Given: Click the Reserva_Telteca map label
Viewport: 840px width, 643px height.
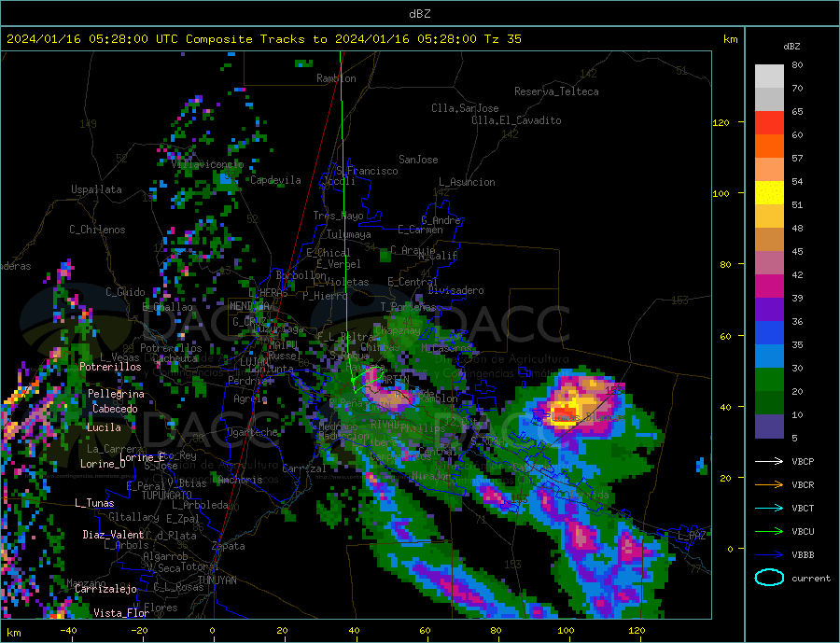Looking at the screenshot, I should [x=556, y=91].
